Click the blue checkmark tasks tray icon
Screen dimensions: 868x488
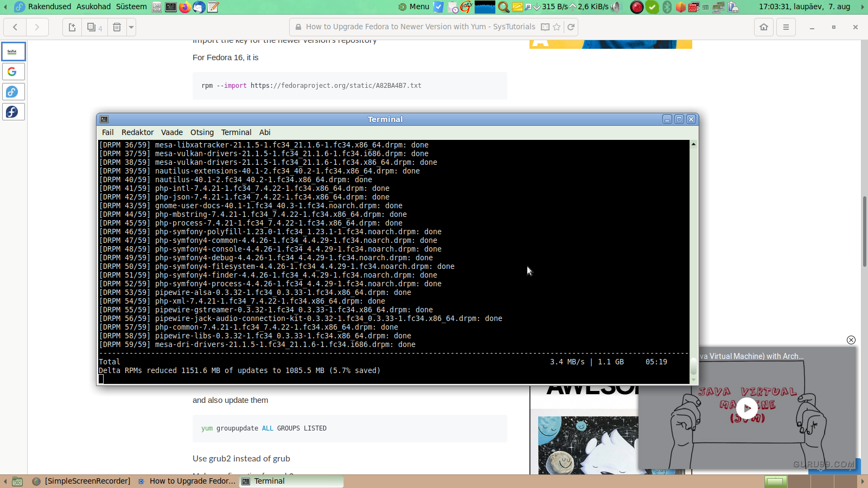click(x=439, y=7)
